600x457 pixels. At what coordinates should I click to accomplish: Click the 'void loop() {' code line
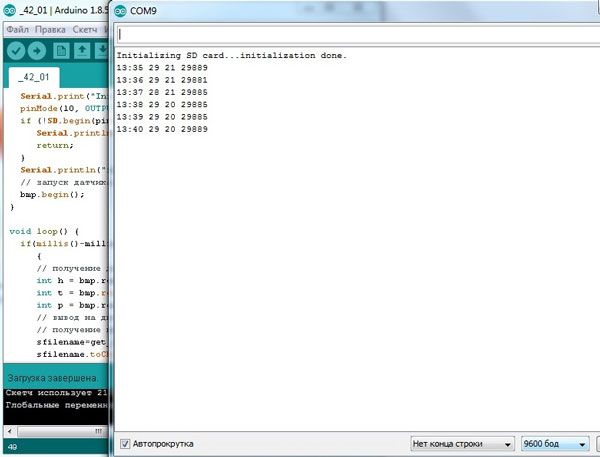click(40, 230)
